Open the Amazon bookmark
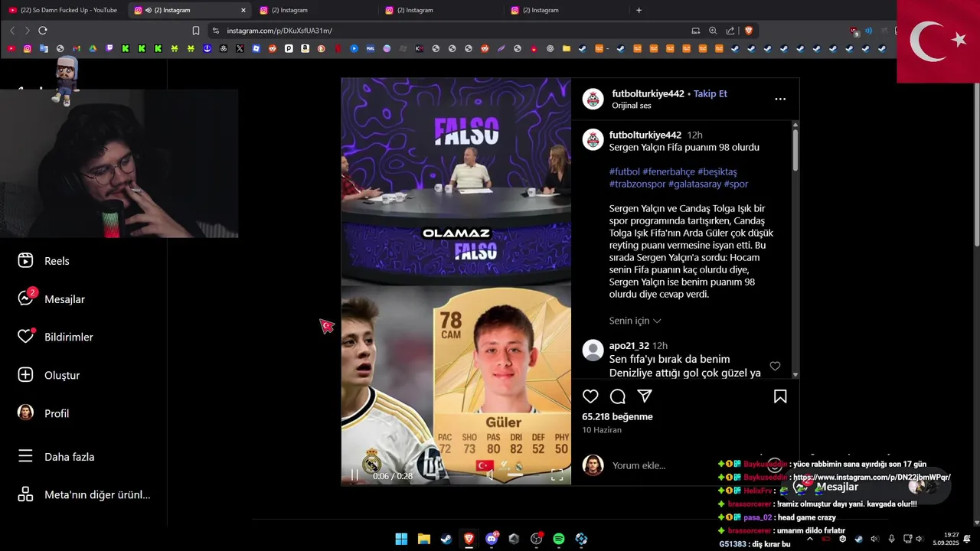 pyautogui.click(x=305, y=48)
